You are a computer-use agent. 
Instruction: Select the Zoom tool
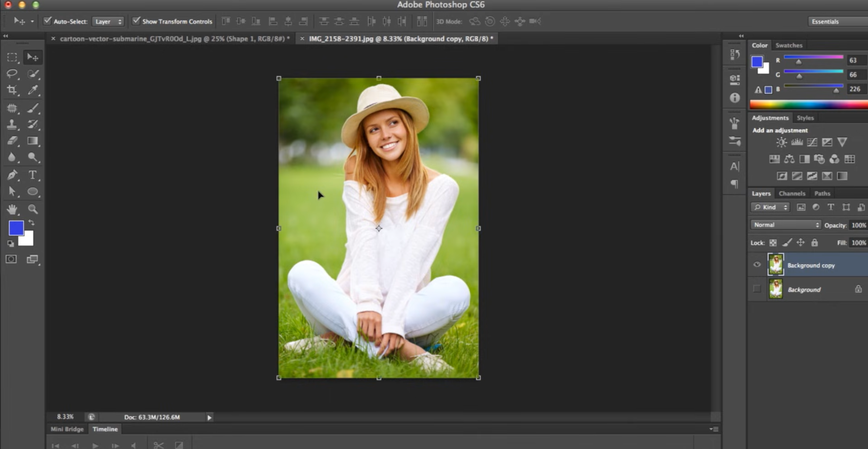[33, 209]
